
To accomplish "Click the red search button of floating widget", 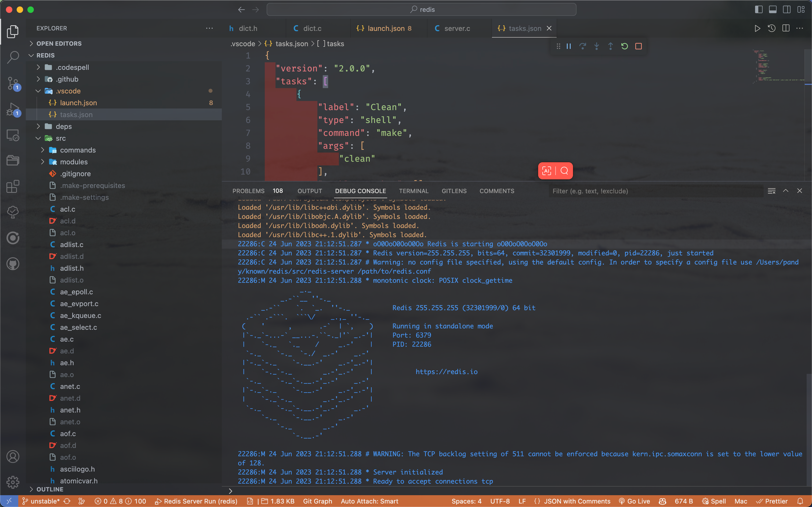I will pos(564,171).
